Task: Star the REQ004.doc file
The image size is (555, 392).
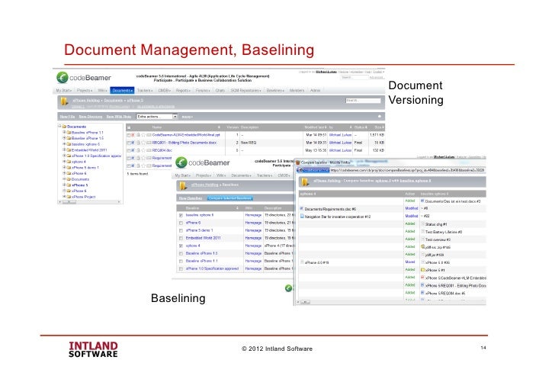Action: [x=143, y=150]
